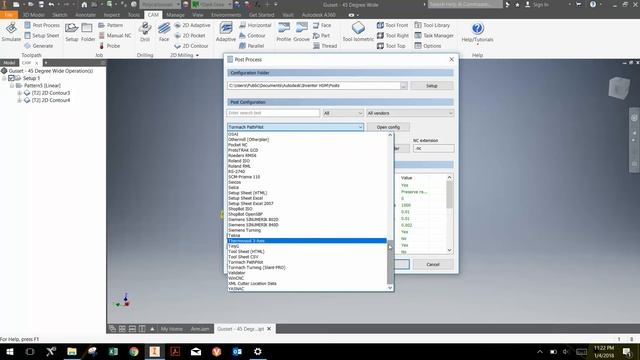The height and width of the screenshot is (360, 640).
Task: Choose Tormach PathPilot from the dropdown list
Action: (x=307, y=262)
